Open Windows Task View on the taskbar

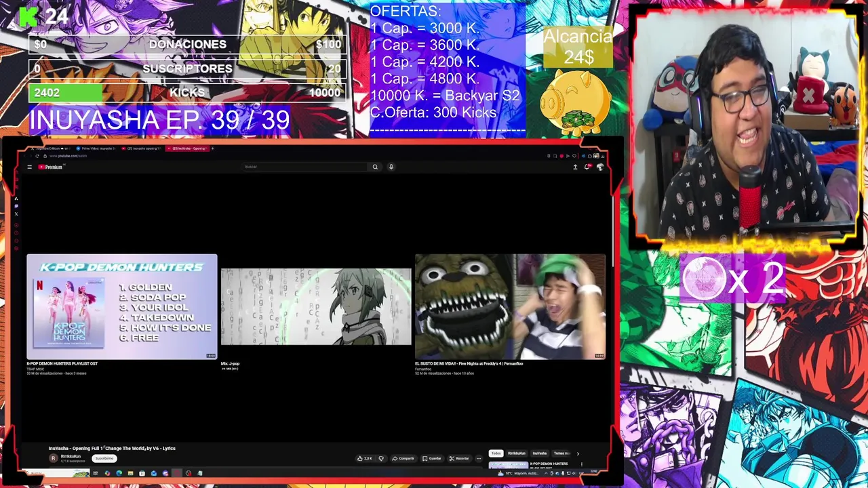point(95,473)
